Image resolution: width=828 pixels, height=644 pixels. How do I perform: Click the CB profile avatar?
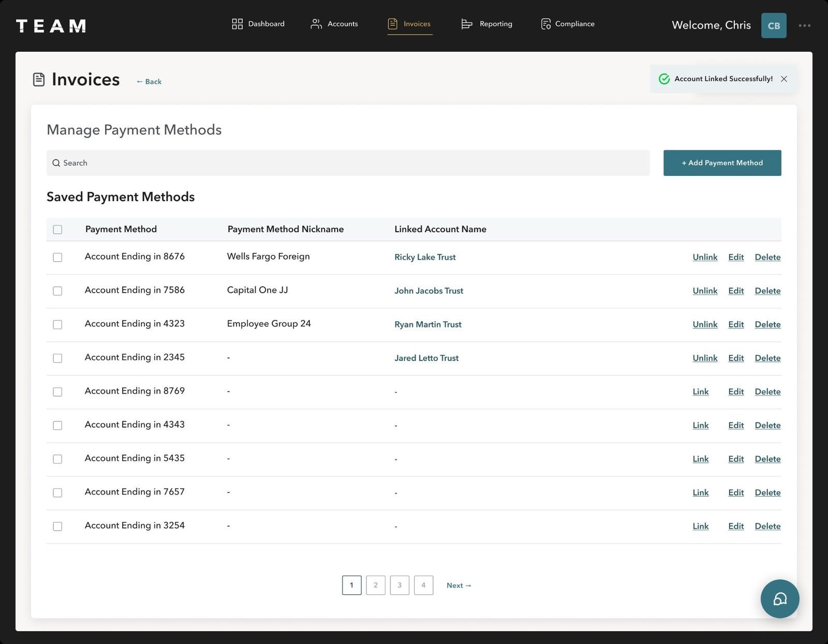pos(774,24)
